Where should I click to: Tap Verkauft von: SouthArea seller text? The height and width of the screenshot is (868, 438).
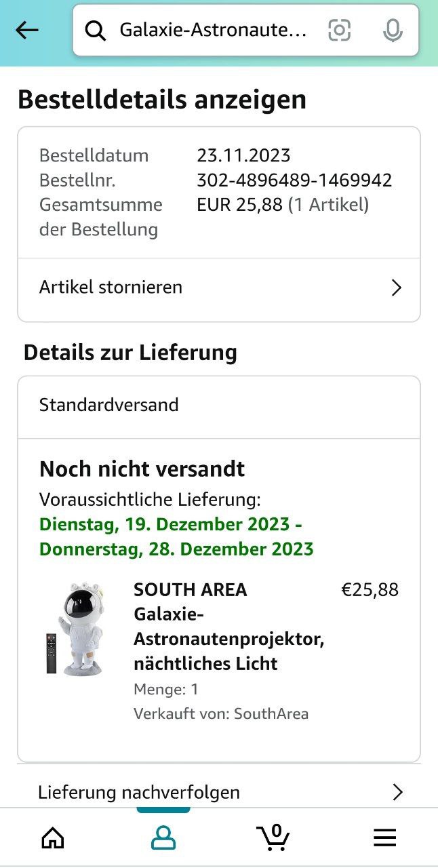tap(221, 713)
